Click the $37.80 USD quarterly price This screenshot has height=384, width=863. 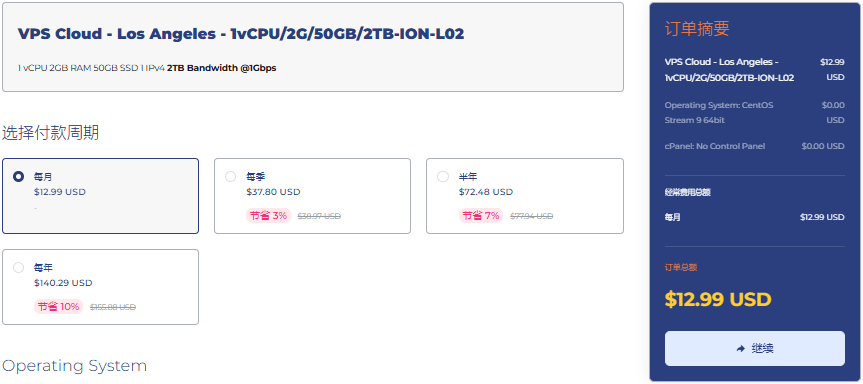[x=273, y=192]
